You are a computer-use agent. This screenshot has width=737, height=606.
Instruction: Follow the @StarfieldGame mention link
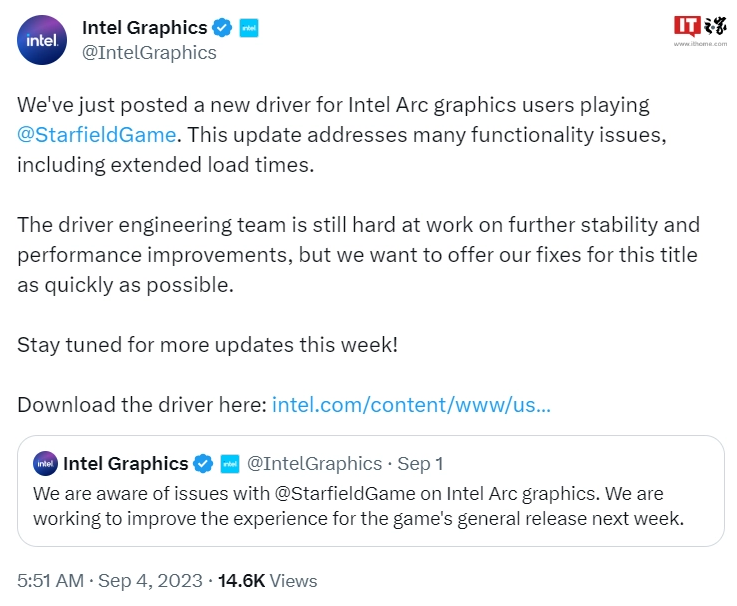[x=96, y=135]
